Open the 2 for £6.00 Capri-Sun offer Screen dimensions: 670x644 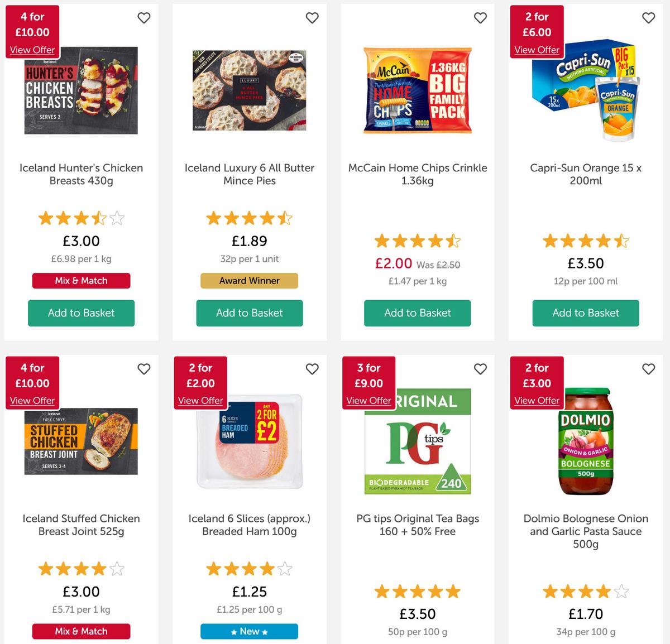click(x=537, y=50)
